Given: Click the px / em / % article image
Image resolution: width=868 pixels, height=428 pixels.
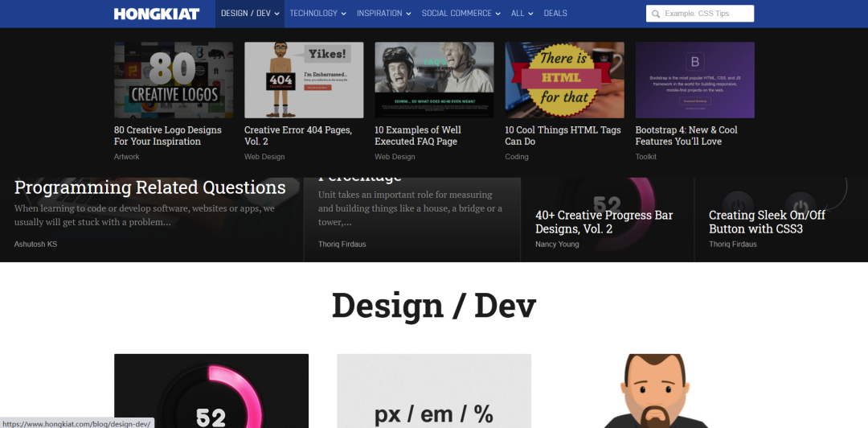Looking at the screenshot, I should [x=434, y=391].
